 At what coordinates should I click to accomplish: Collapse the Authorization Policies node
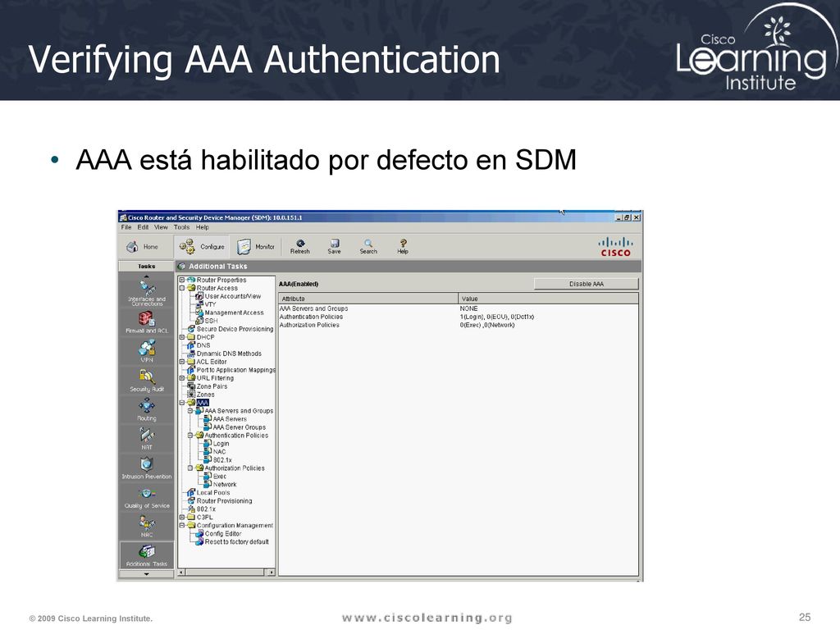(x=190, y=468)
